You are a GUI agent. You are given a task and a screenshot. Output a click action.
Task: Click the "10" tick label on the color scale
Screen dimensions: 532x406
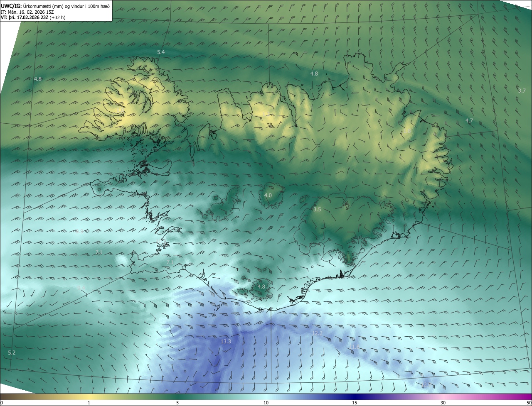coord(266,403)
